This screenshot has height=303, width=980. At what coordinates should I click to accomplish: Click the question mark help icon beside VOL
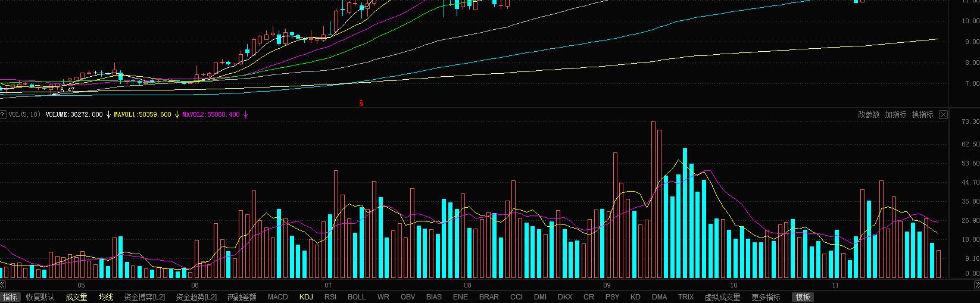point(2,114)
